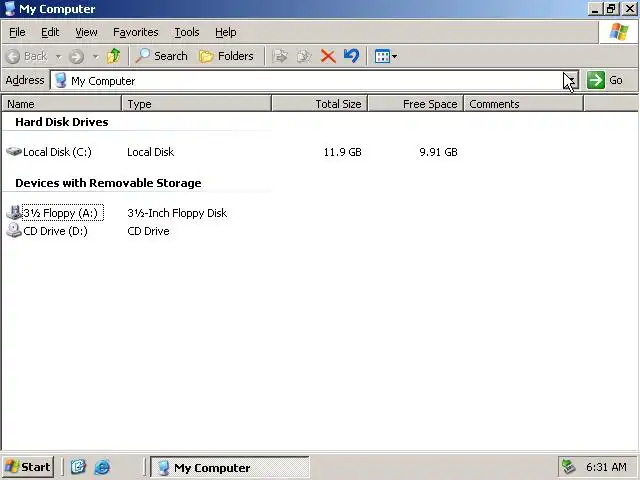
Task: Click Show Desktop quick launch icon
Action: tap(78, 467)
